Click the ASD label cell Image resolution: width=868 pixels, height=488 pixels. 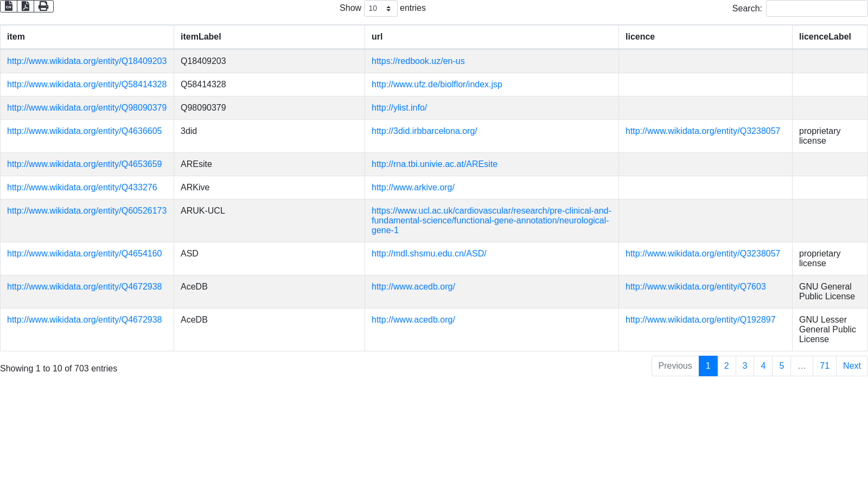(x=269, y=259)
